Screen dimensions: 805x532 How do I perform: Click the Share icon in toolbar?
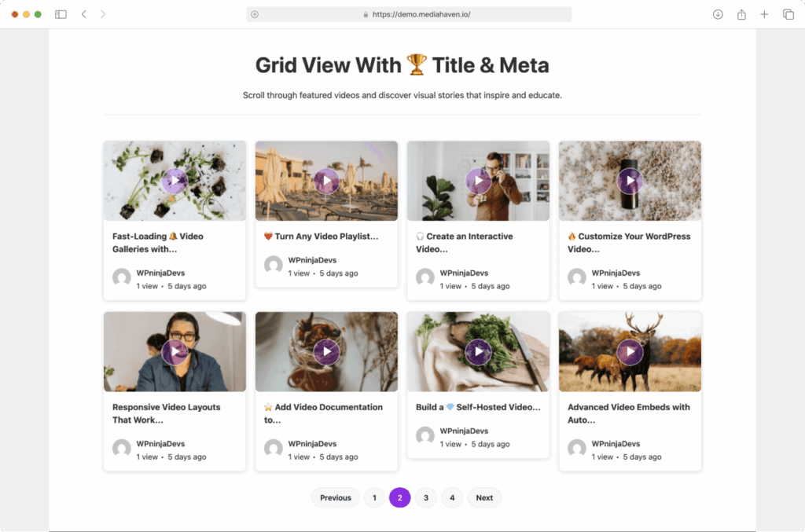point(741,14)
